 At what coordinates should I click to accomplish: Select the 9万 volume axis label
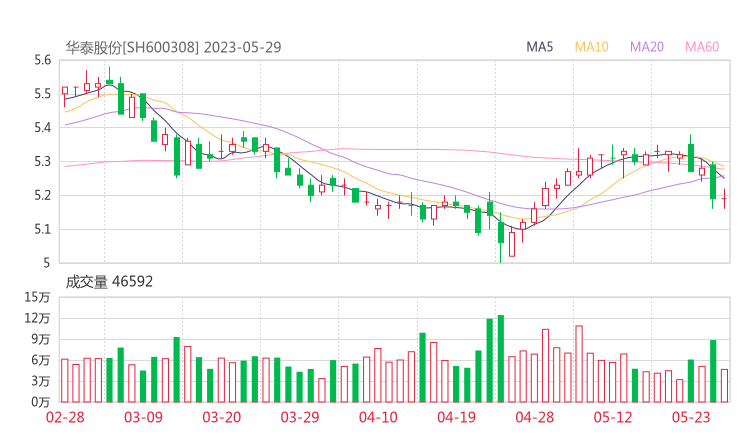click(41, 339)
